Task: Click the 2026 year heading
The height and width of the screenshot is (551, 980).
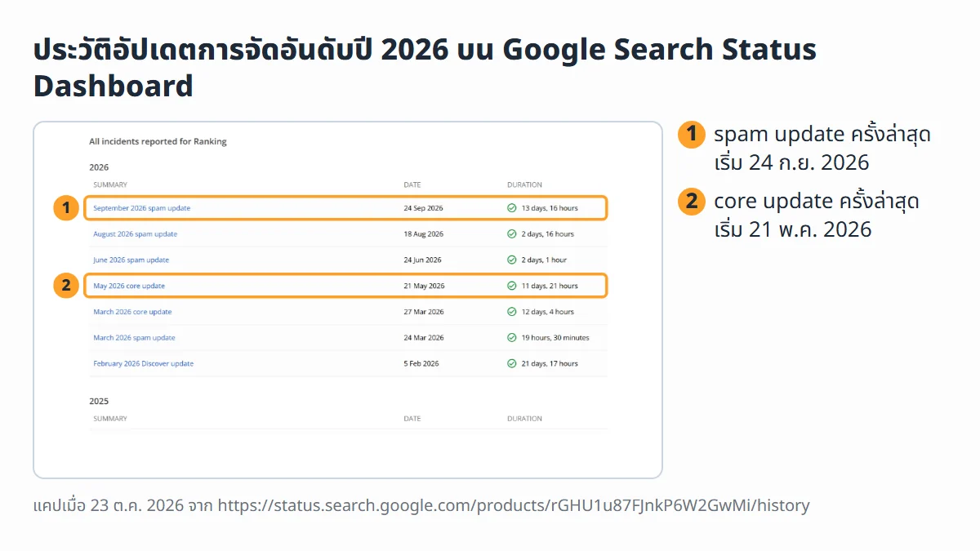Action: (x=99, y=167)
